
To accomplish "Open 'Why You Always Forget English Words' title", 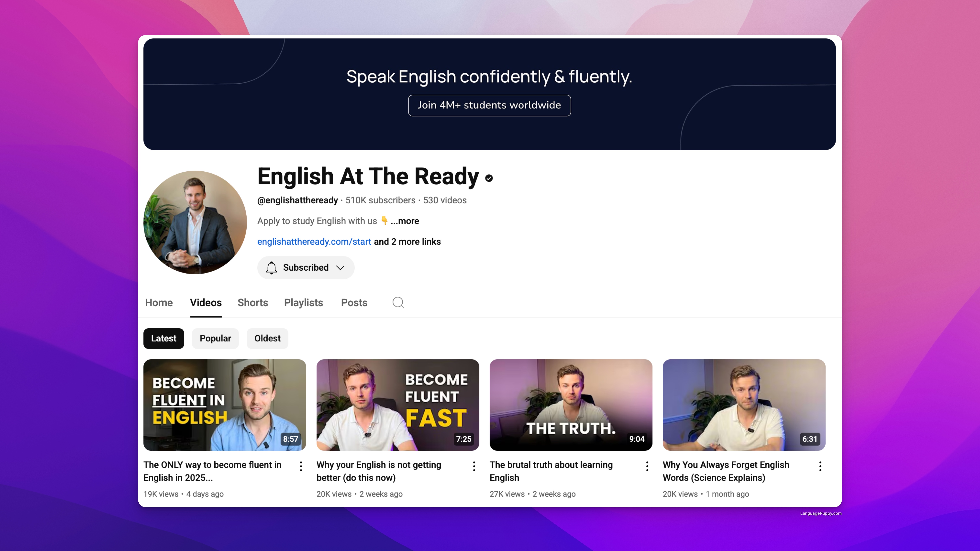I will (x=726, y=471).
